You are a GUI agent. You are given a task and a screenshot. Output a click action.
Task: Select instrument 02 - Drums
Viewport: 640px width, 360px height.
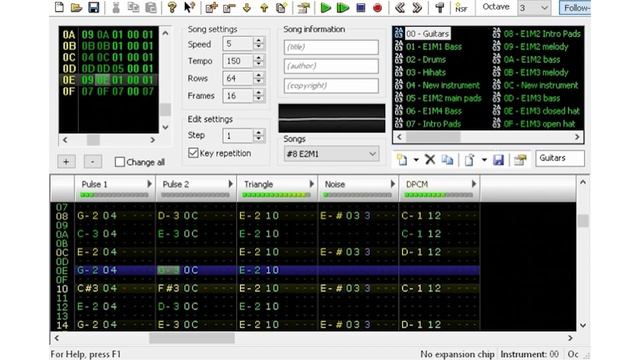point(426,60)
